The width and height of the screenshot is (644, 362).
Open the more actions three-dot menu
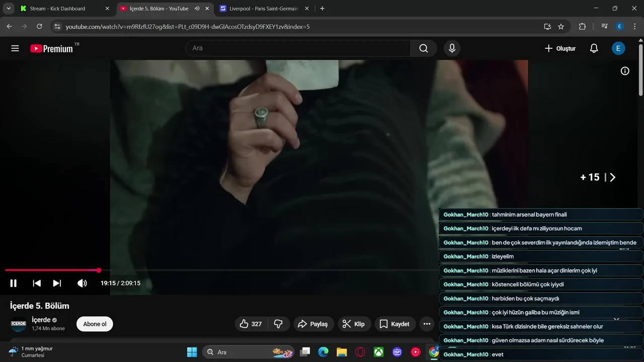click(x=427, y=324)
